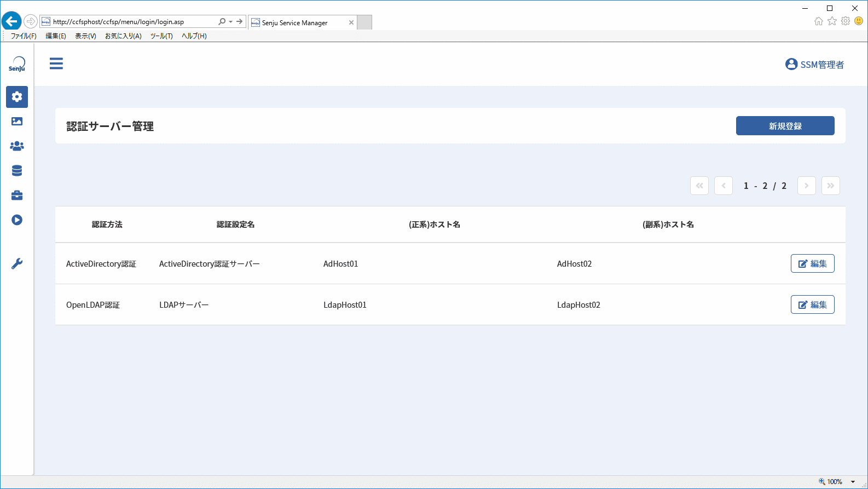868x489 pixels.
Task: Open the users group sidebar icon
Action: [x=17, y=146]
